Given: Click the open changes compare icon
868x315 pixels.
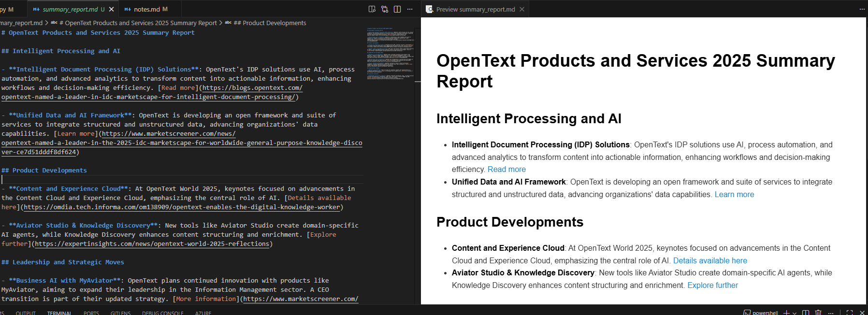Looking at the screenshot, I should (x=385, y=9).
